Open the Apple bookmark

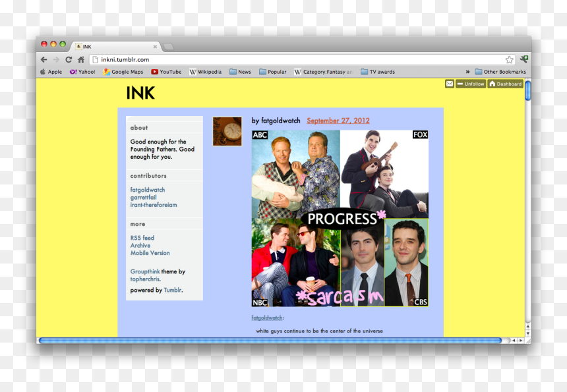click(x=51, y=72)
